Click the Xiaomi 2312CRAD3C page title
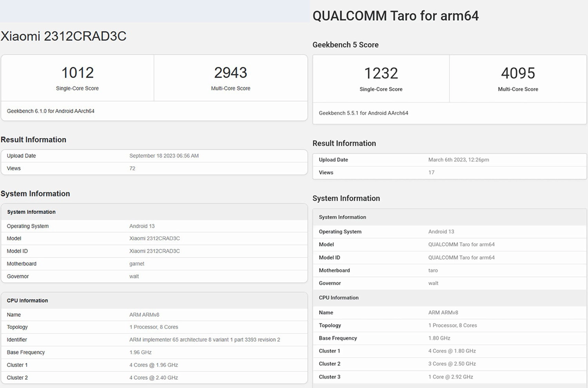This screenshot has width=588, height=388. coord(64,36)
